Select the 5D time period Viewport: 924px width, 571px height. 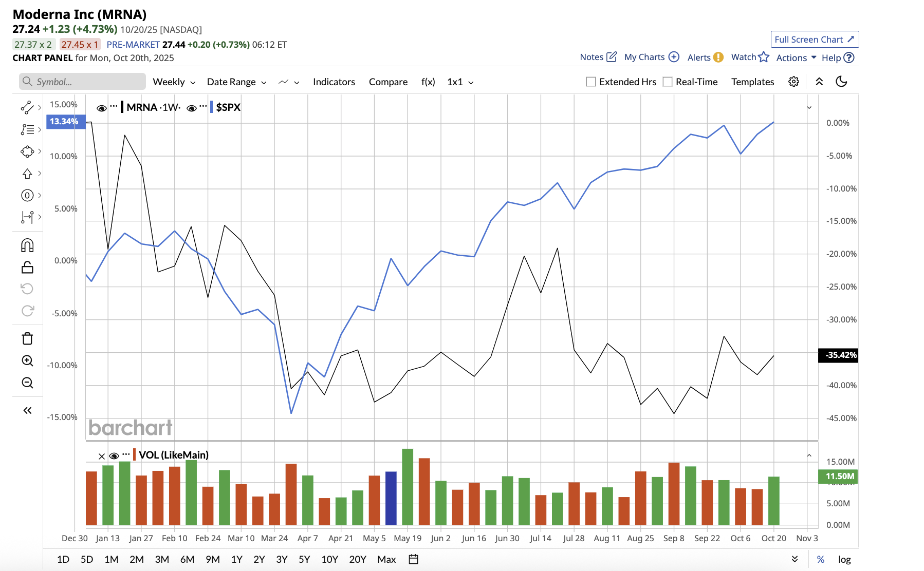(87, 559)
